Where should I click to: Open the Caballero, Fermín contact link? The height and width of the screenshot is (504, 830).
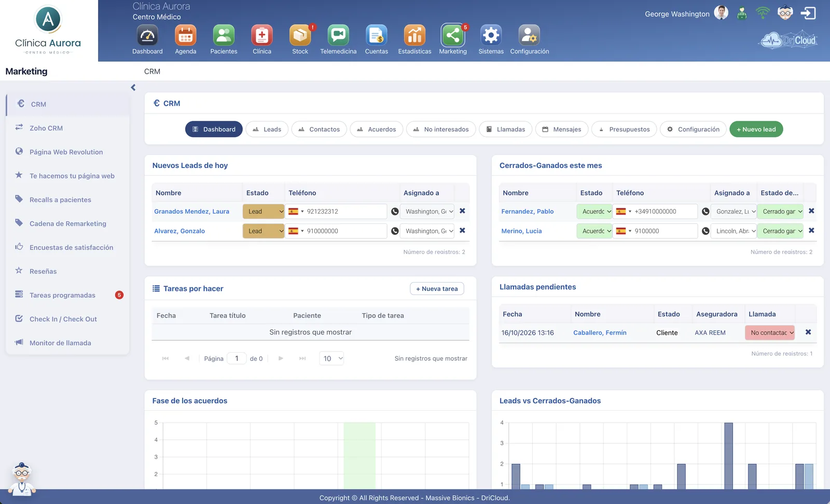click(x=600, y=333)
